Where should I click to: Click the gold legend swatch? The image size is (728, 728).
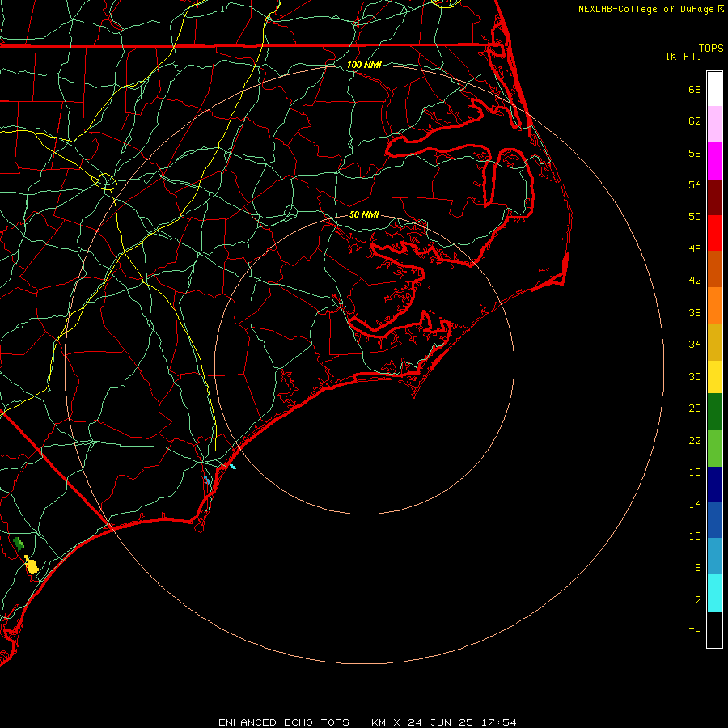coord(714,342)
